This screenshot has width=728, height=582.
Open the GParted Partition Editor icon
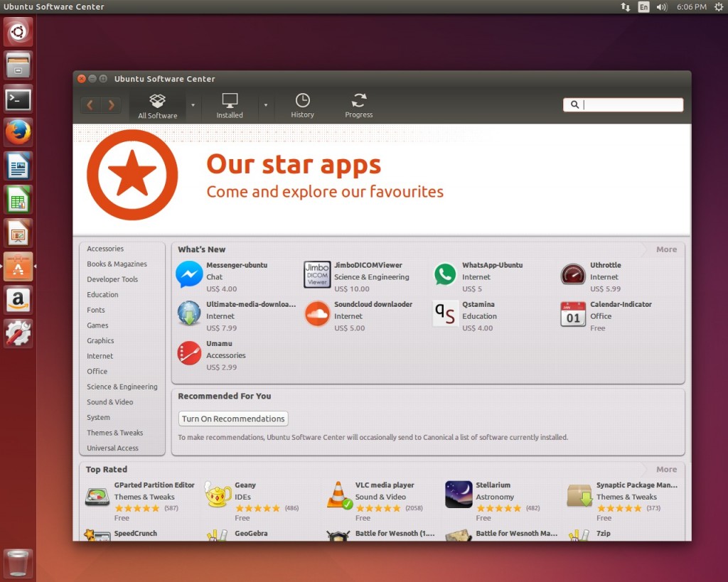(x=96, y=495)
